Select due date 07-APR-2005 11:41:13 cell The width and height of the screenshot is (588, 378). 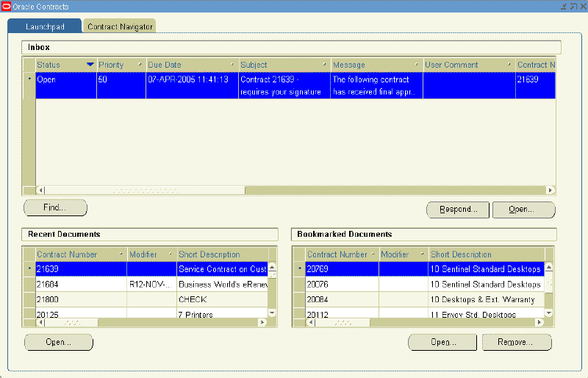[x=192, y=85]
